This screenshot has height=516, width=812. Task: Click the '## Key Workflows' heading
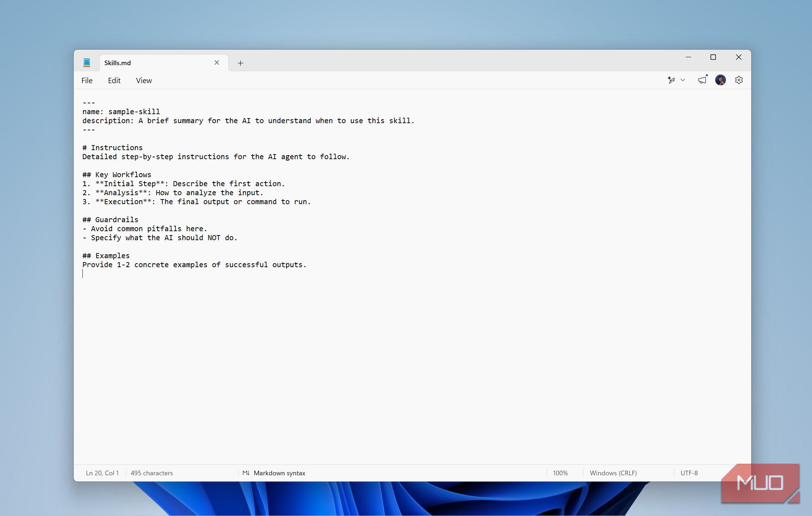117,175
